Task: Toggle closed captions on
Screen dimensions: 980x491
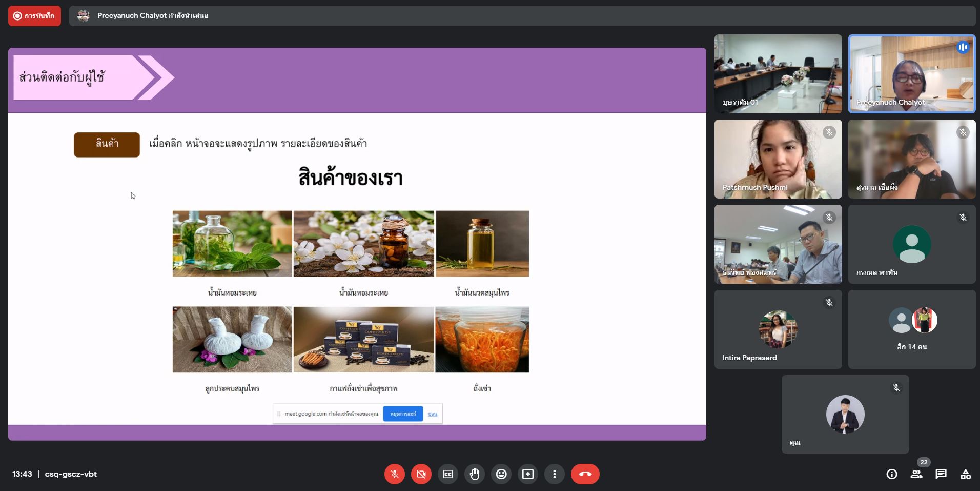Action: coord(448,474)
